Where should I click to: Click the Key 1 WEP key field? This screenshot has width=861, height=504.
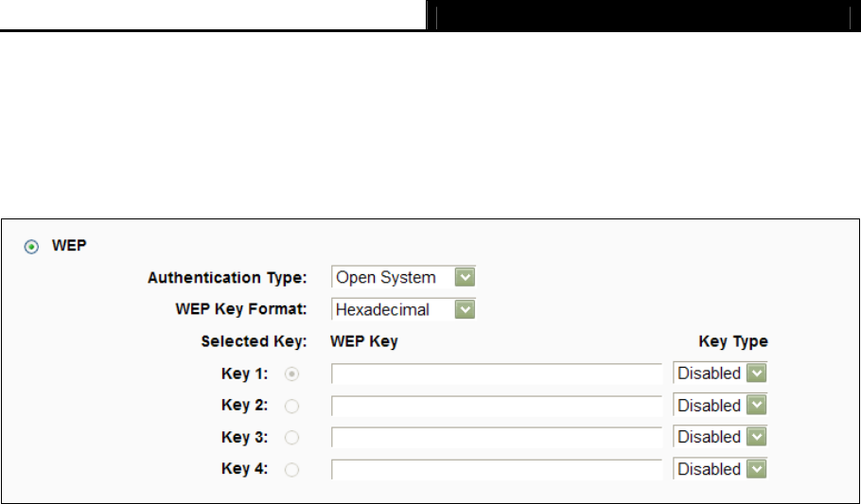coord(496,374)
